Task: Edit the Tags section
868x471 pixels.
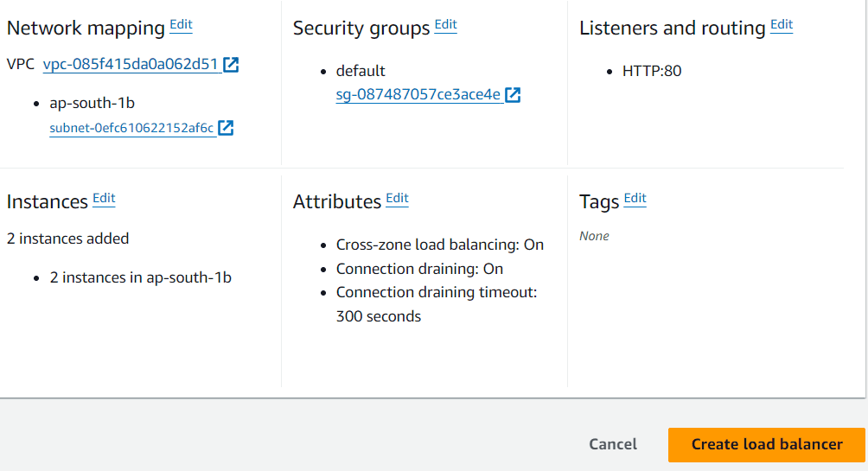Action: [635, 199]
